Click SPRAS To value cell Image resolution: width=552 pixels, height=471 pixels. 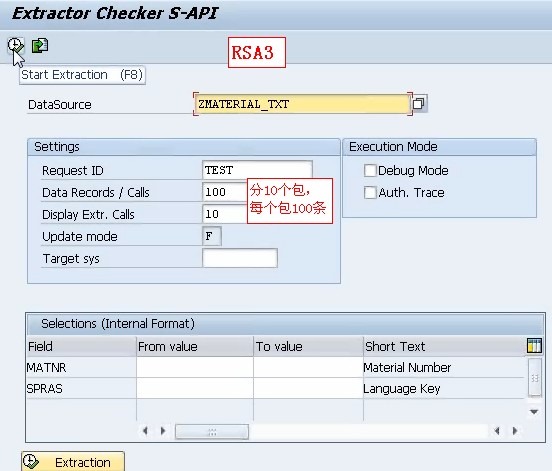click(x=308, y=388)
